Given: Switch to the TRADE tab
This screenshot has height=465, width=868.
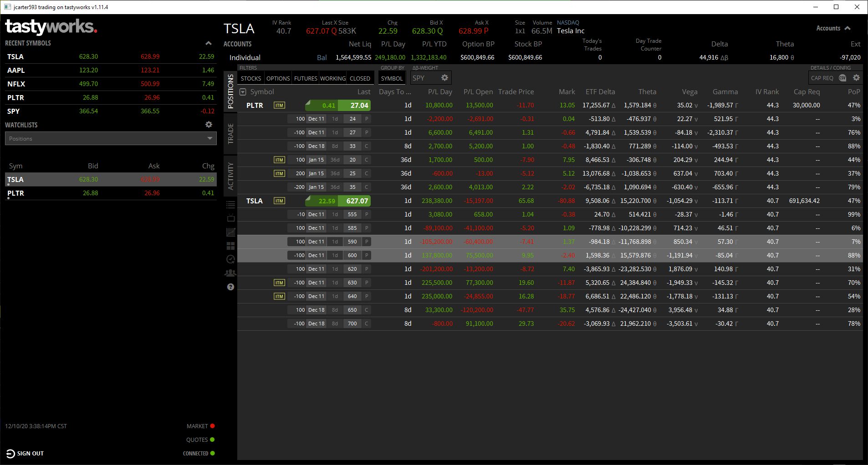Looking at the screenshot, I should point(230,134).
